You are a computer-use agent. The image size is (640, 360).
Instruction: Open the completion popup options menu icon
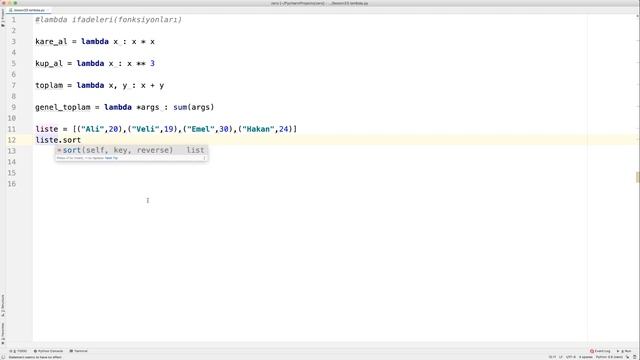click(204, 158)
